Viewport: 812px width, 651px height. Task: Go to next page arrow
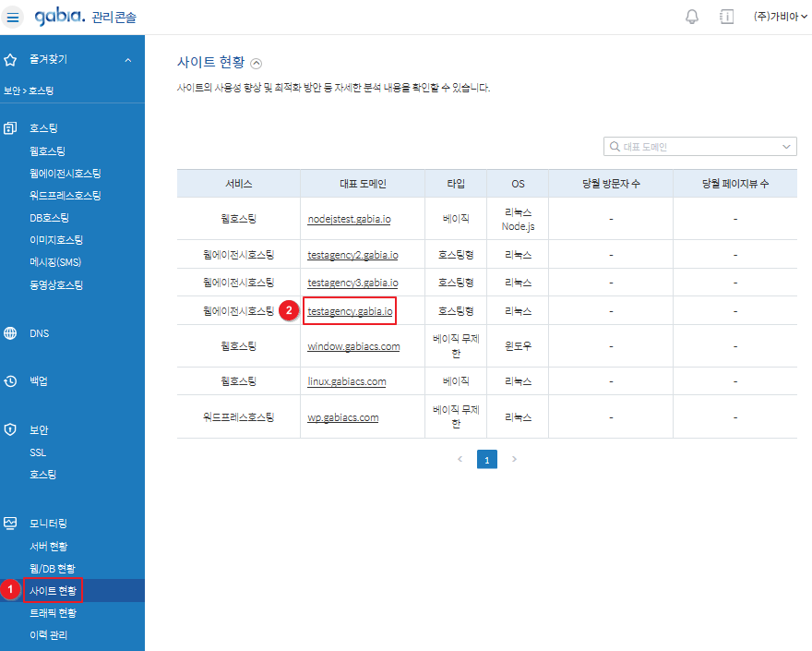514,459
